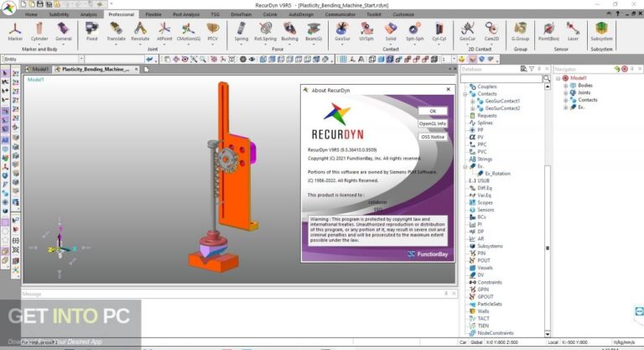Image resolution: width=644 pixels, height=350 pixels.
Task: Close the About RecurDyn dialog
Action: 448,89
